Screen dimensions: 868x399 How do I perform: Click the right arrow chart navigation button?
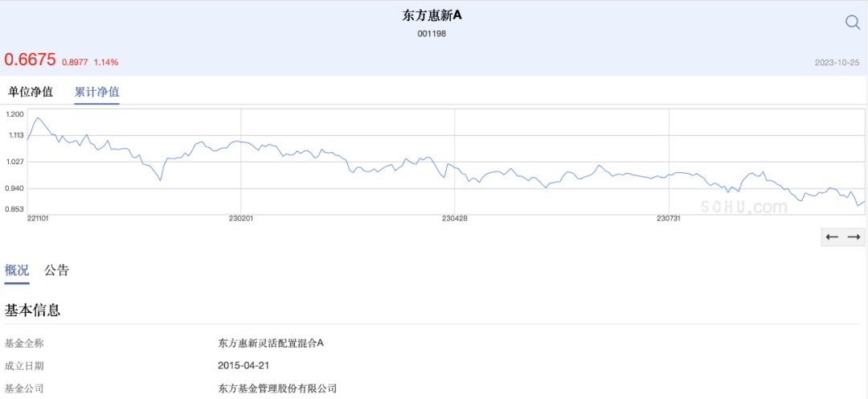854,237
